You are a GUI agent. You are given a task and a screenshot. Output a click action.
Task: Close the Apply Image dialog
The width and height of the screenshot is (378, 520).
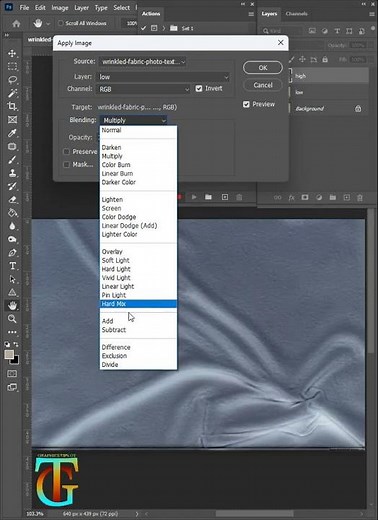click(281, 43)
